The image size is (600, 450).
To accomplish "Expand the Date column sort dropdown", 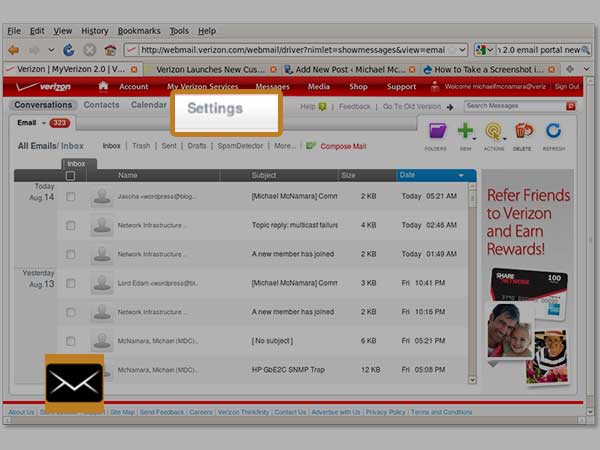I will [x=461, y=175].
